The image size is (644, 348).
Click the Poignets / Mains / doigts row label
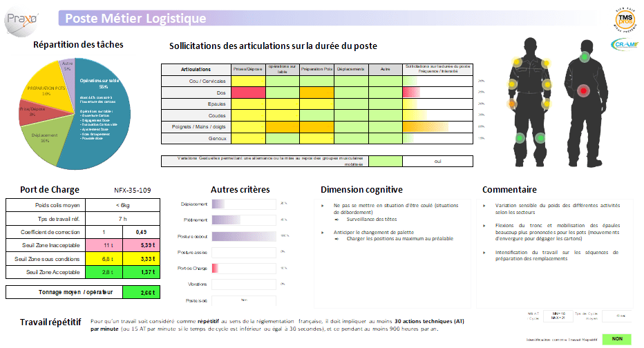pos(196,127)
